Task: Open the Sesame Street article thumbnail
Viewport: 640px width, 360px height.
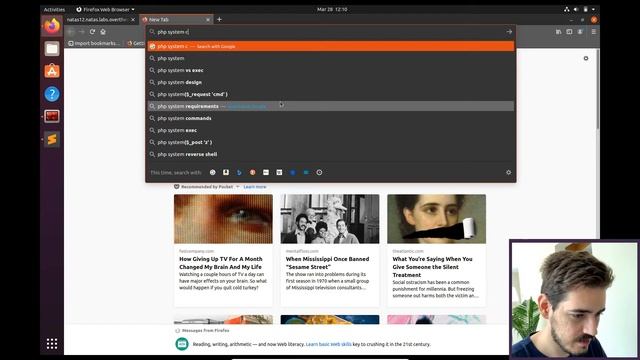Action: pyautogui.click(x=330, y=219)
